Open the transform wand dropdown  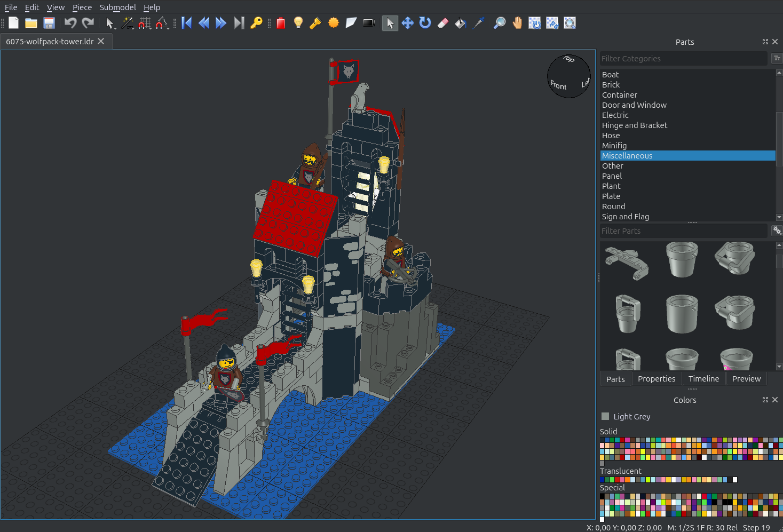[128, 23]
